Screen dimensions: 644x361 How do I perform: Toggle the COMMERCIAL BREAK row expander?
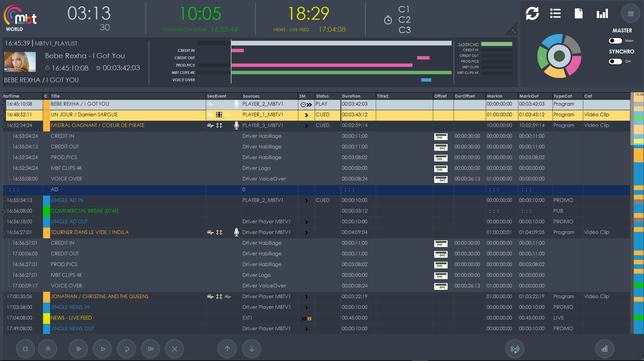click(x=4, y=211)
